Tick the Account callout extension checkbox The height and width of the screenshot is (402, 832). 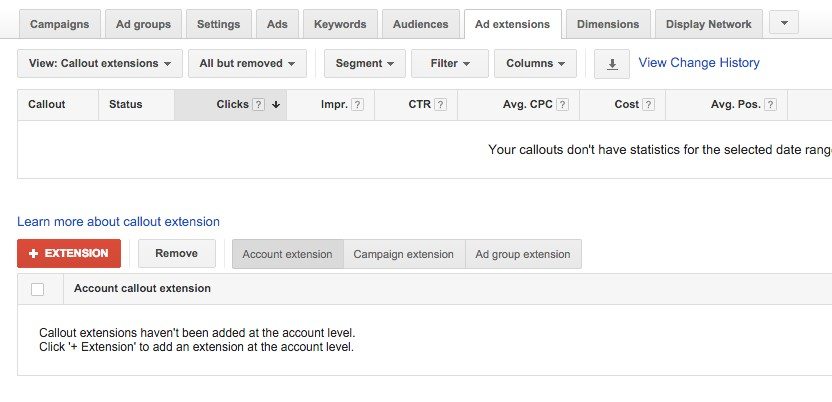[37, 289]
